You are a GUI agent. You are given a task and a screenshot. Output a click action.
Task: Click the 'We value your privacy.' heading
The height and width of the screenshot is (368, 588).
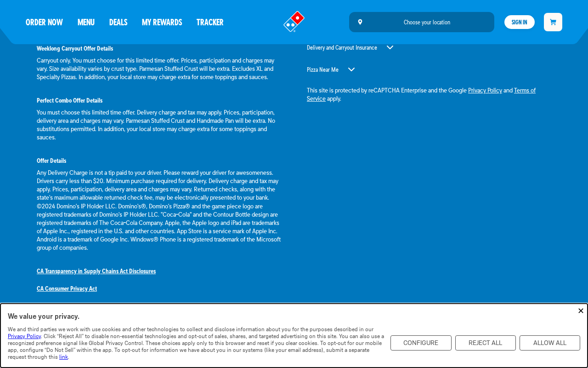pyautogui.click(x=44, y=316)
